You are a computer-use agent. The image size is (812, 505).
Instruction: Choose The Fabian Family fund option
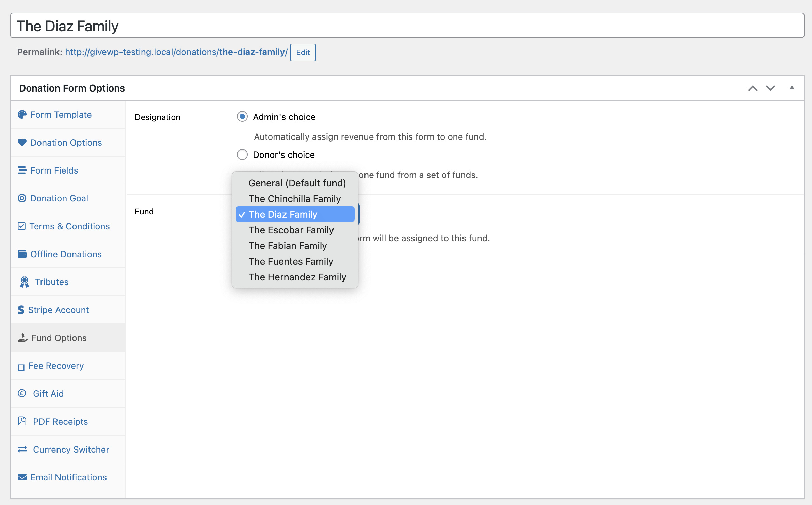coord(295,246)
